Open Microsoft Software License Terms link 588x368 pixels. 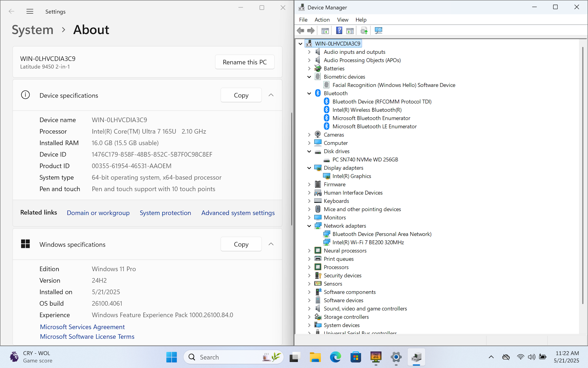(x=87, y=336)
